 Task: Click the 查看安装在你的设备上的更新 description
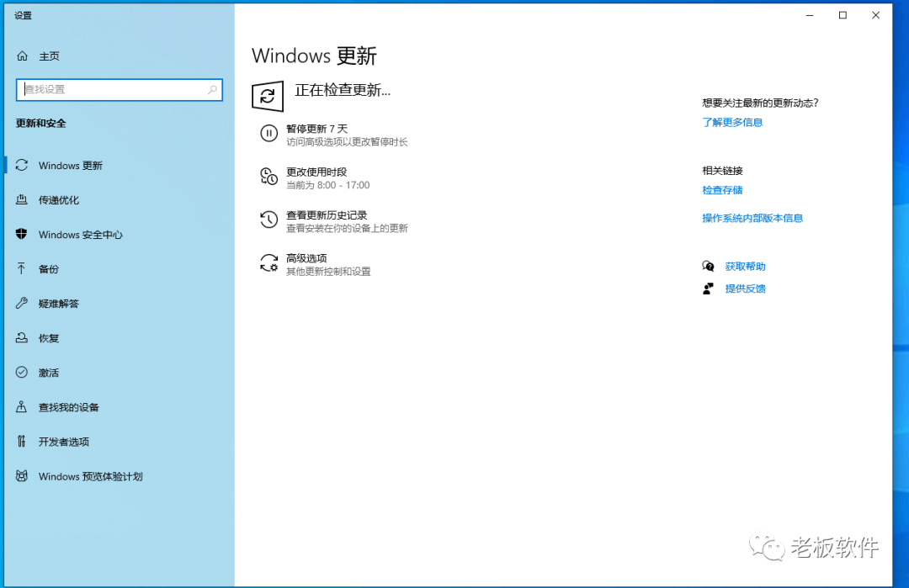(347, 228)
